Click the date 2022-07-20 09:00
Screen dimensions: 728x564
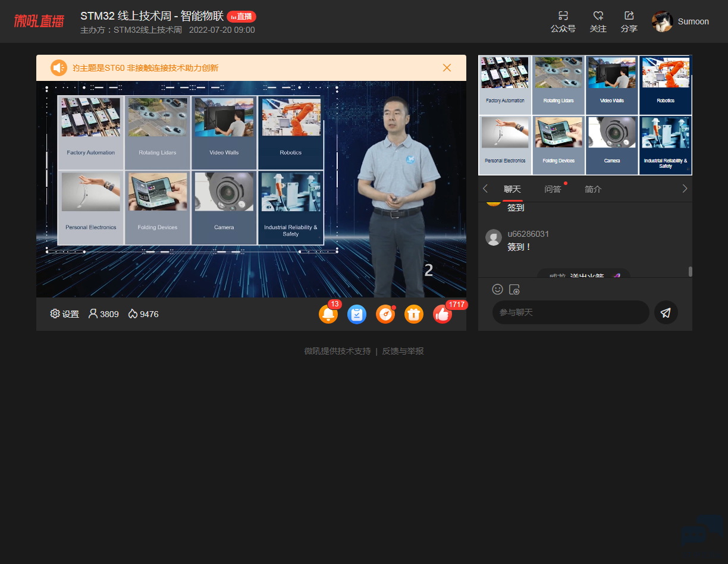click(x=222, y=30)
